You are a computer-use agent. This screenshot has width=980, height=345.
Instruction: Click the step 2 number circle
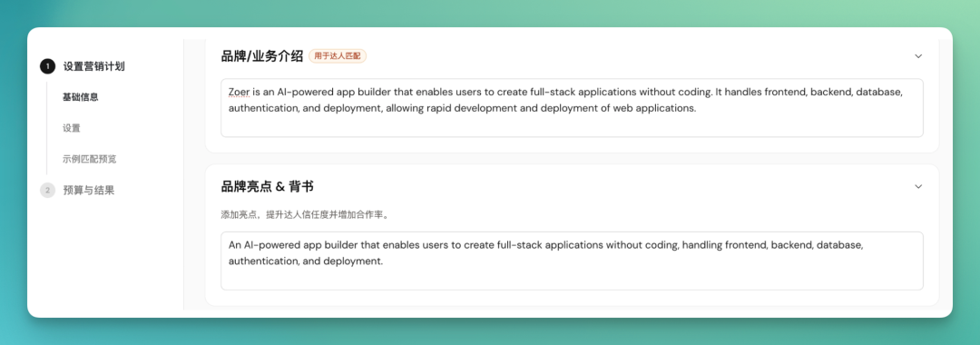[47, 190]
